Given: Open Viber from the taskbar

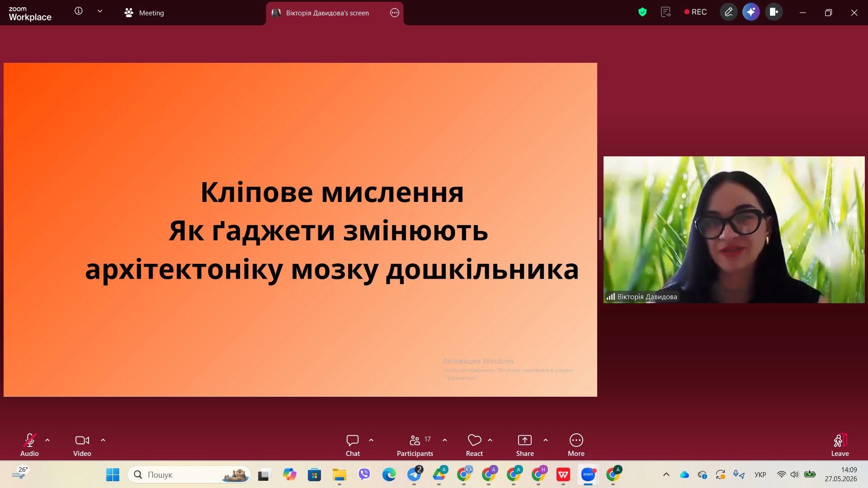Looking at the screenshot, I should pos(364,475).
